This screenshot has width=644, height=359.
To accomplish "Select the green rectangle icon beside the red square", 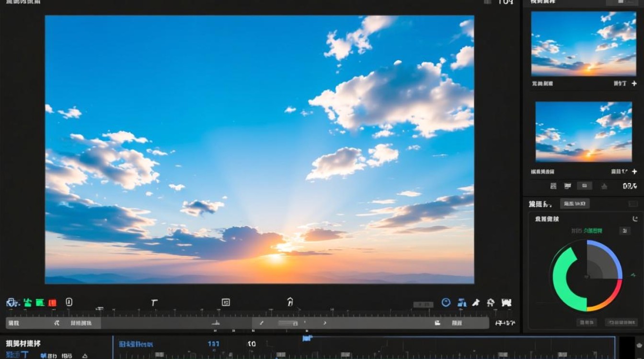I will [40, 303].
